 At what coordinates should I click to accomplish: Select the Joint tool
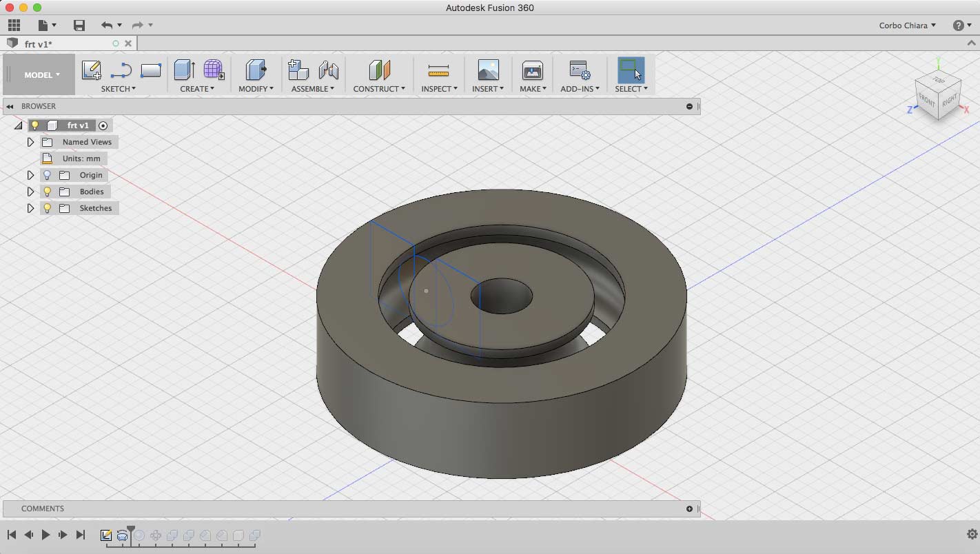329,70
